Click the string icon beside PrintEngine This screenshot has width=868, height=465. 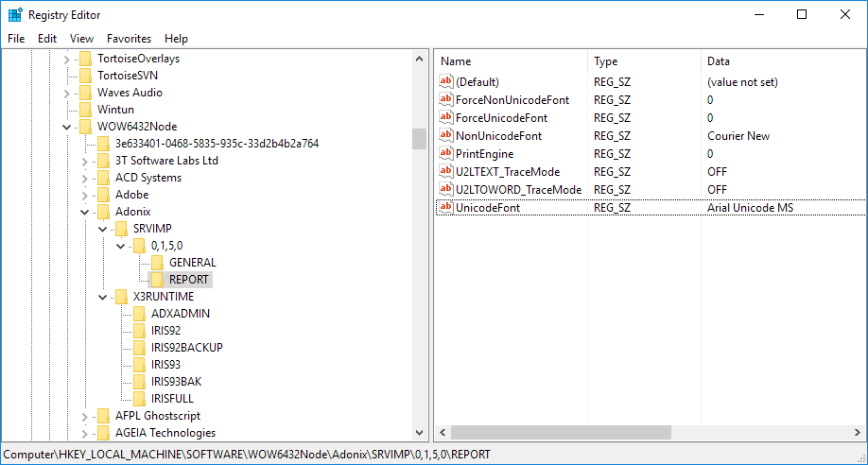[445, 153]
